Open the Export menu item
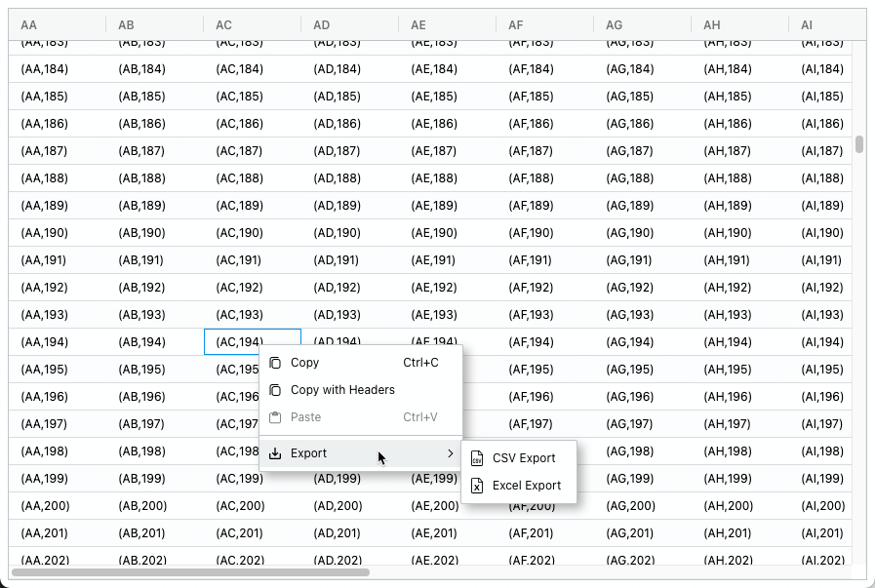Image resolution: width=875 pixels, height=588 pixels. point(309,452)
